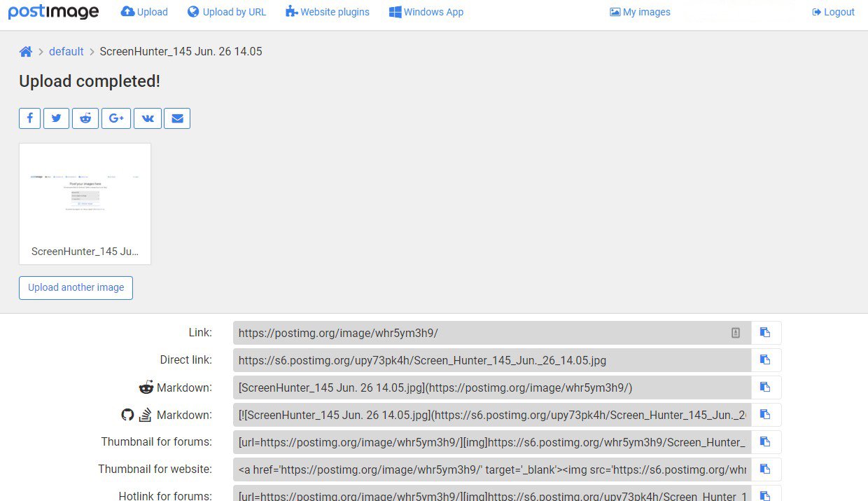Image resolution: width=868 pixels, height=501 pixels.
Task: Share on Reddit
Action: 85,118
